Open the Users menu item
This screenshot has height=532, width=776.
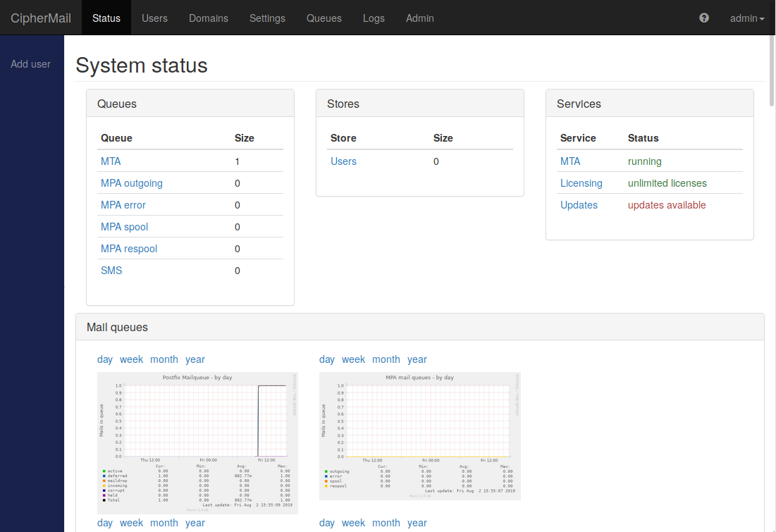154,18
